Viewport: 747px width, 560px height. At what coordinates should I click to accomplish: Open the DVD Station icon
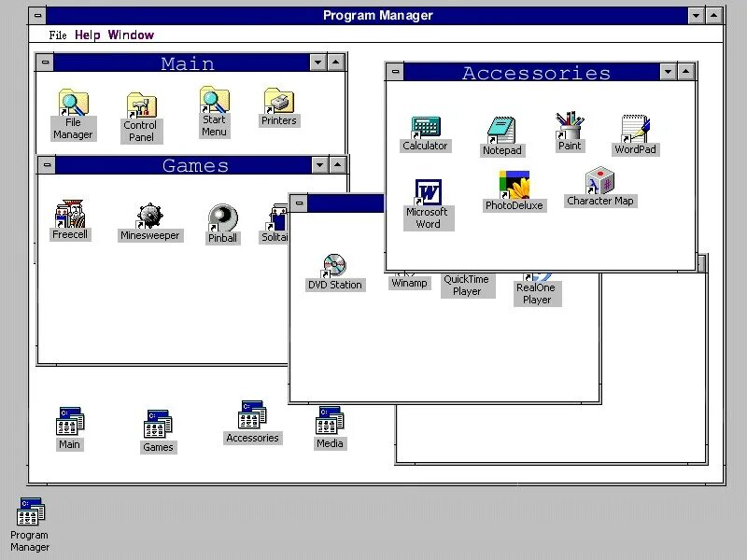[335, 273]
